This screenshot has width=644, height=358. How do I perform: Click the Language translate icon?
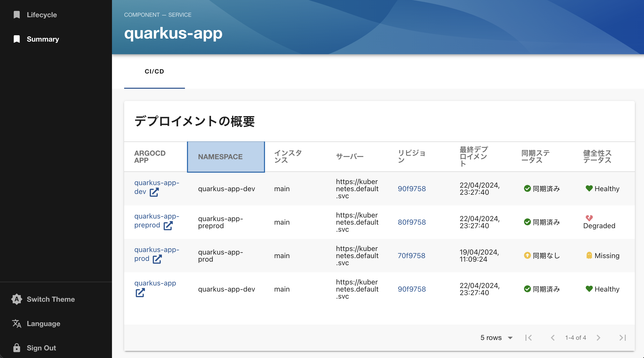(17, 324)
